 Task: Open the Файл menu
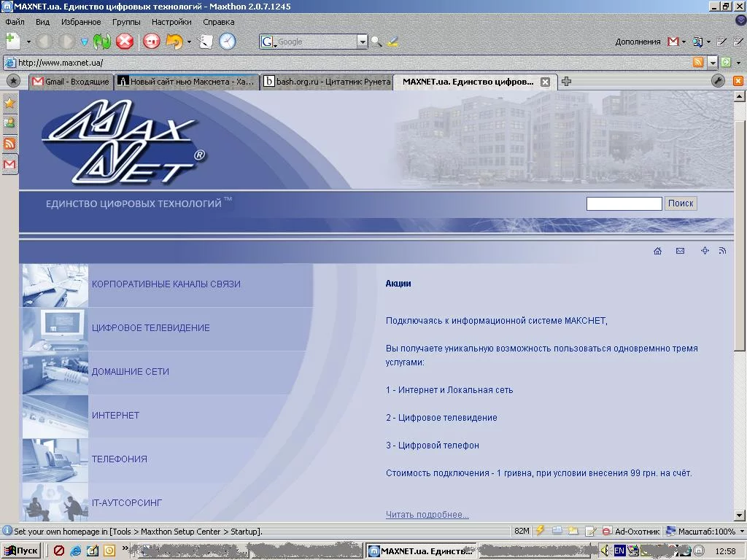click(15, 22)
